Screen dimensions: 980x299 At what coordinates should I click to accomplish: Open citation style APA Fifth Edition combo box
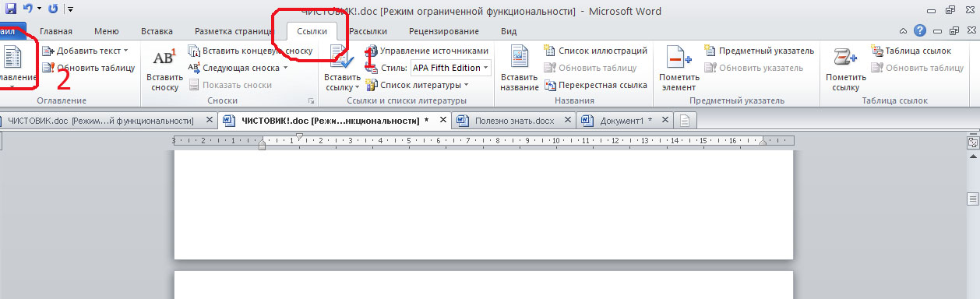[x=450, y=68]
